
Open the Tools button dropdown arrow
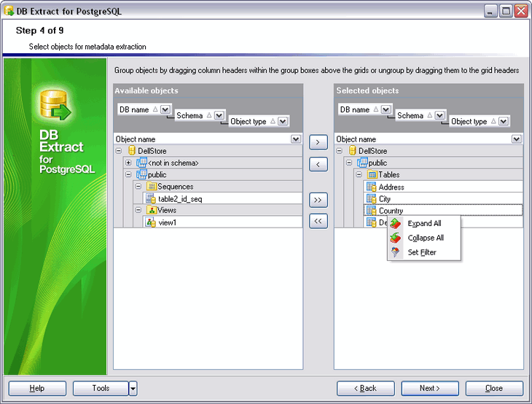pos(133,388)
